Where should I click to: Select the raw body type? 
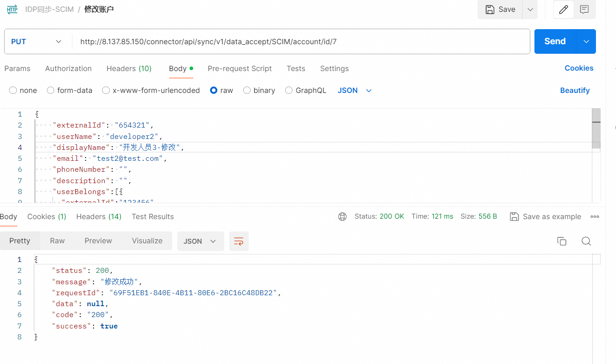(214, 90)
